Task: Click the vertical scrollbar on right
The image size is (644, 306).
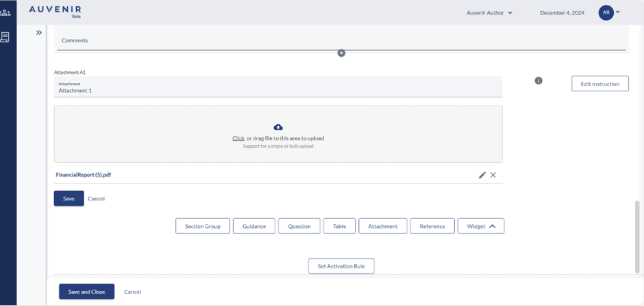Action: pyautogui.click(x=638, y=233)
